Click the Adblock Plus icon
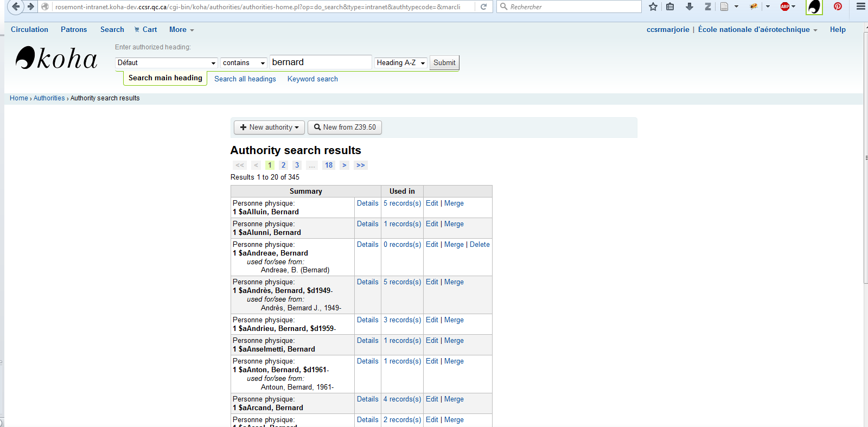 click(x=785, y=7)
